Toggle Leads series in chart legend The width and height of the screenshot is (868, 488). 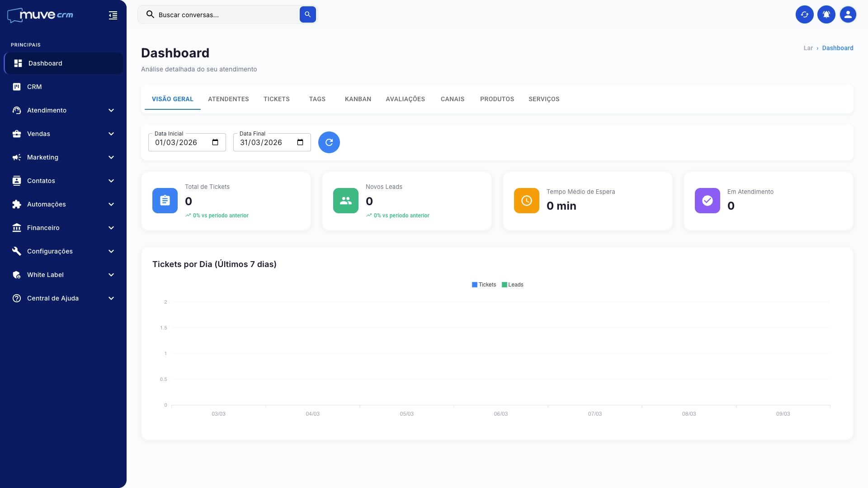[x=513, y=285]
